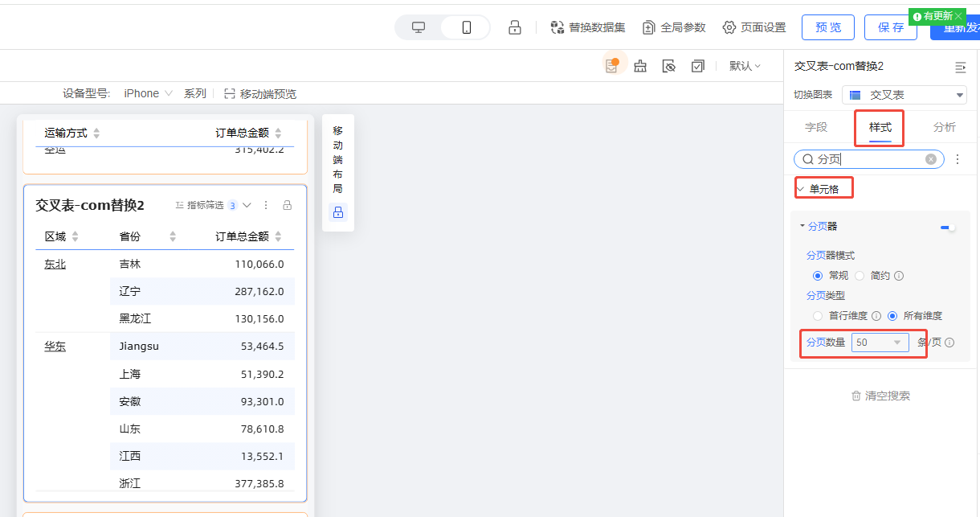Switch to the 分析 tab
The width and height of the screenshot is (980, 517).
945,127
